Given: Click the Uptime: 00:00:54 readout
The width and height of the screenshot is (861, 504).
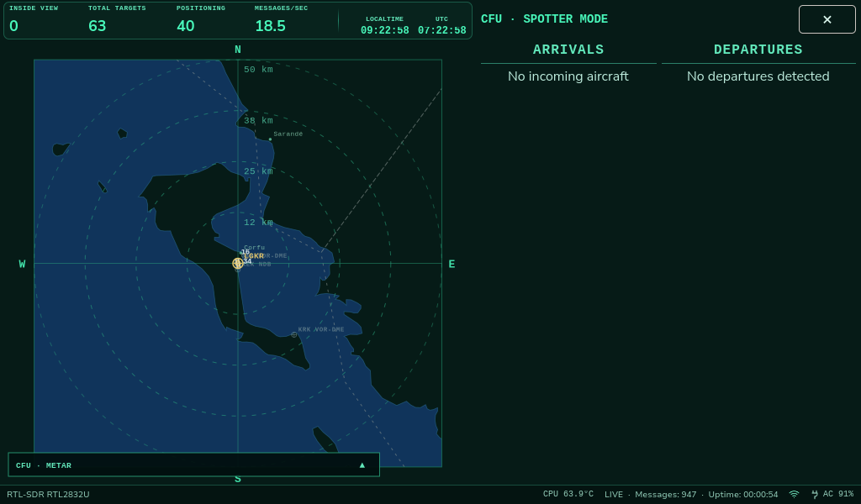Looking at the screenshot, I should (x=743, y=494).
